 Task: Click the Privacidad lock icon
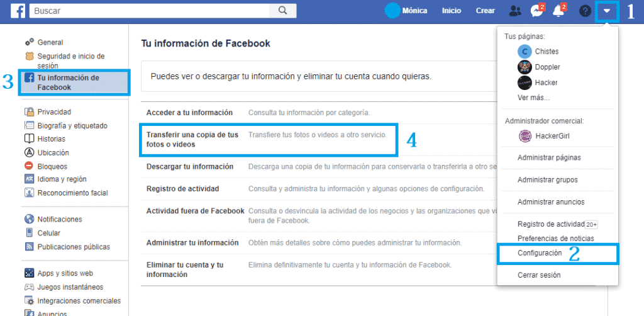coord(29,112)
